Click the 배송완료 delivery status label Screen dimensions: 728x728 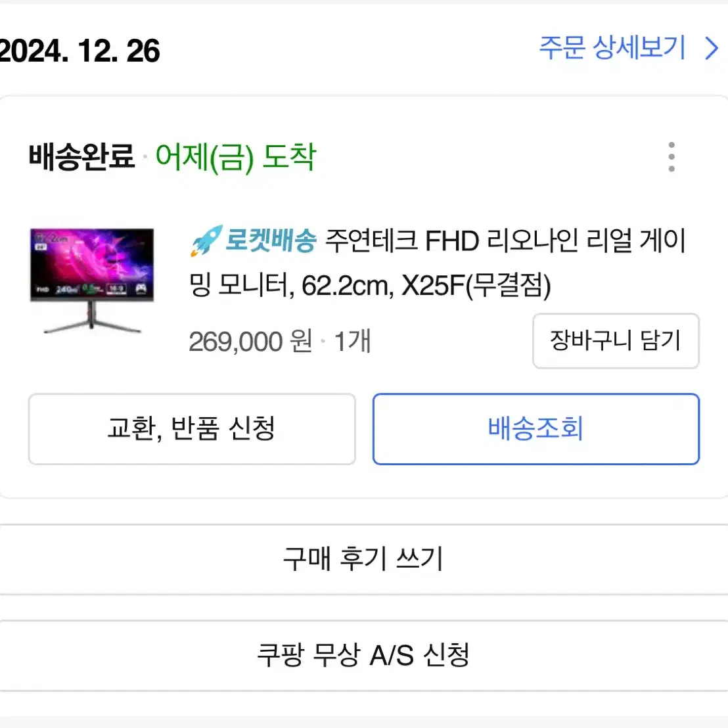tap(81, 156)
